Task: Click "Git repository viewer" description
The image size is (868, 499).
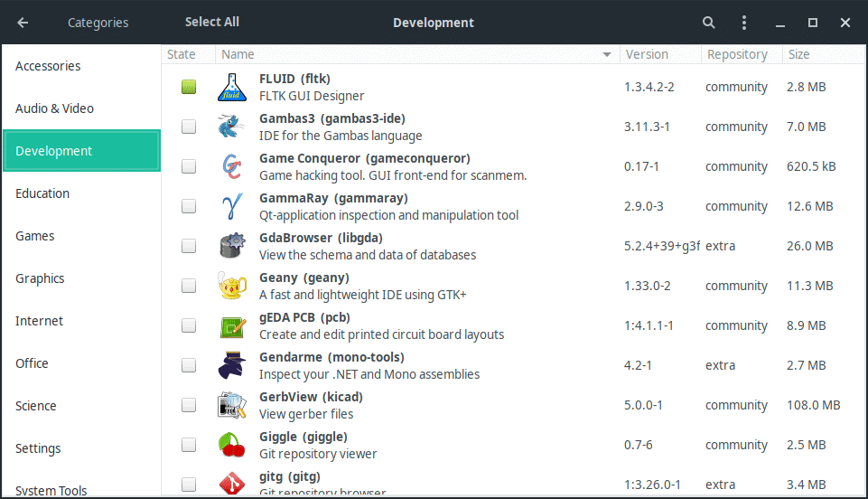Action: coord(318,454)
